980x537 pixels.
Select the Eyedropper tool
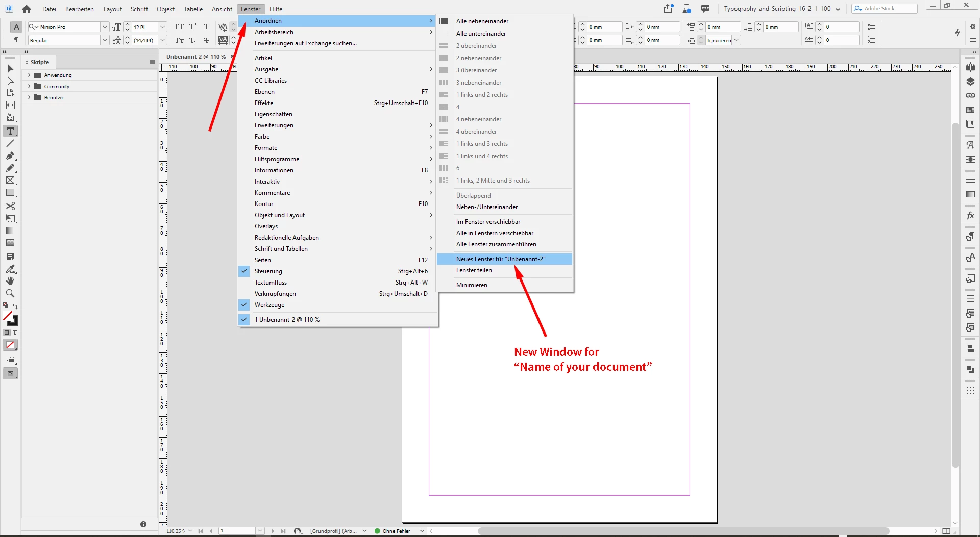(10, 269)
